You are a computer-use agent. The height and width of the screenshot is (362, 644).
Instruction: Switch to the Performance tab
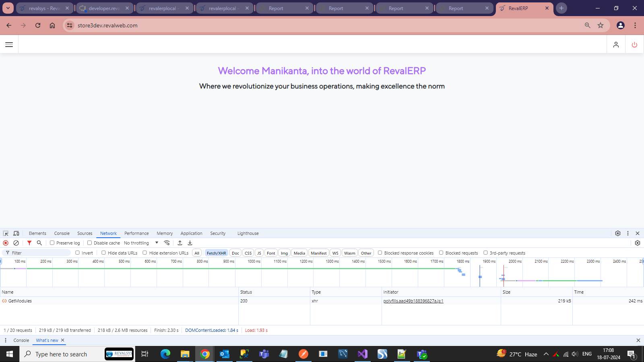pyautogui.click(x=136, y=233)
